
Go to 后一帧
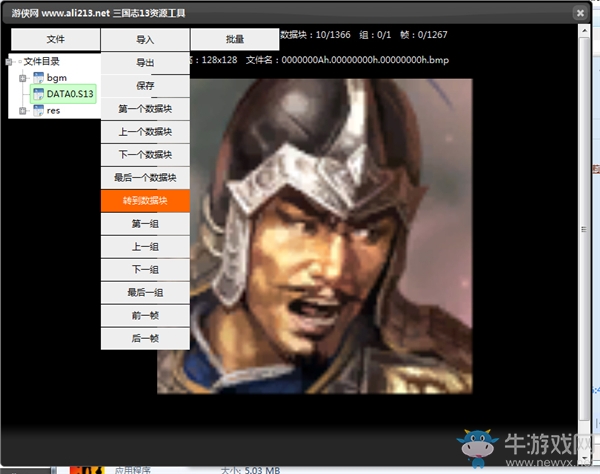click(x=145, y=338)
